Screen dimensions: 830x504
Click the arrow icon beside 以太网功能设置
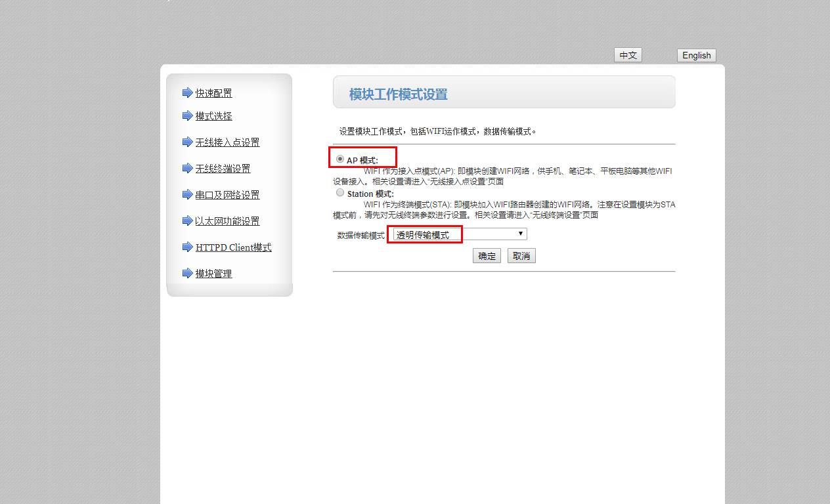click(187, 220)
